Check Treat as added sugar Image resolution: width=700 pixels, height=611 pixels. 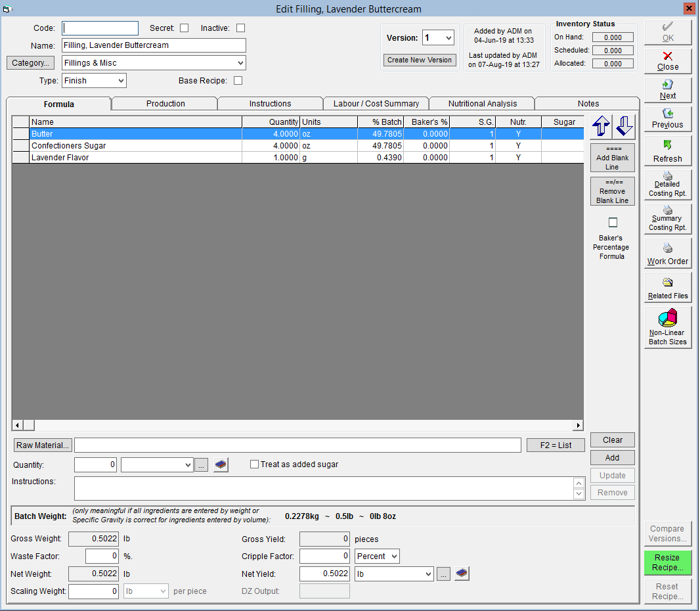point(255,464)
